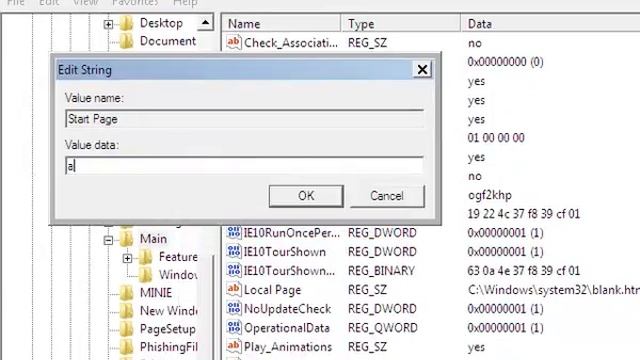This screenshot has width=640, height=360.
Task: Click the data cell '01 00 00 00'
Action: (496, 138)
